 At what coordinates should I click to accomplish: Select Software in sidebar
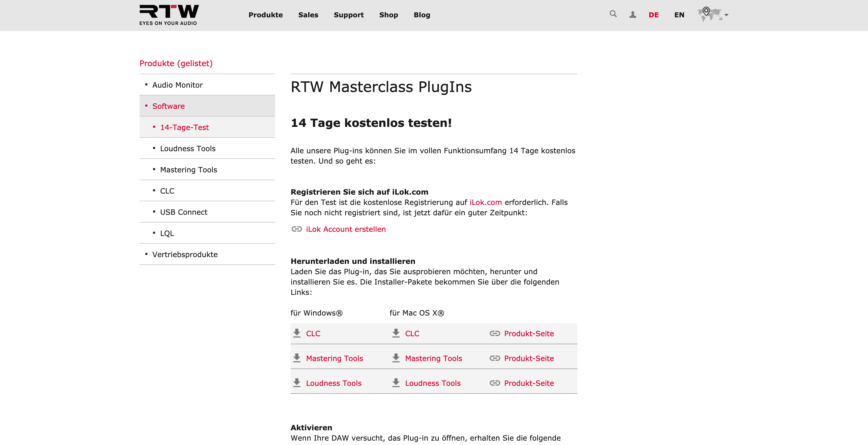coord(207,106)
